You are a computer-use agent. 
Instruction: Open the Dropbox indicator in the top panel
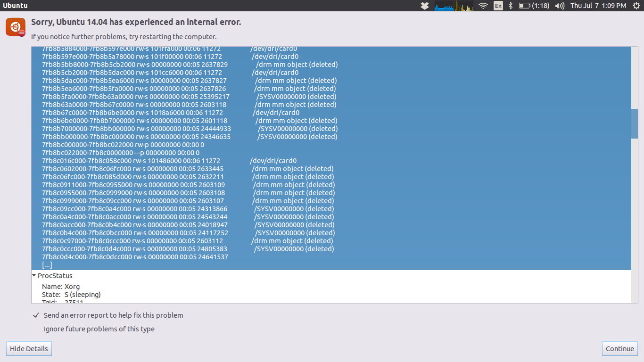click(x=425, y=6)
